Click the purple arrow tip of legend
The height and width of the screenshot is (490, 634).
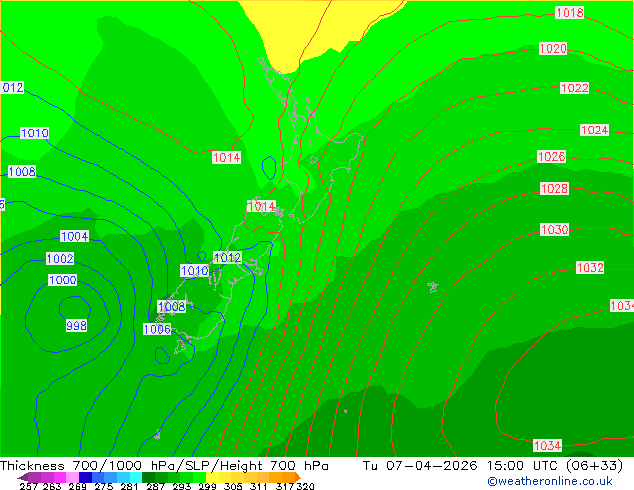(x=23, y=477)
